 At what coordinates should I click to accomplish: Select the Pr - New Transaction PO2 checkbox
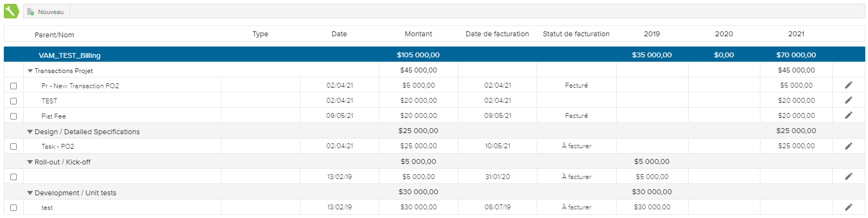[14, 86]
